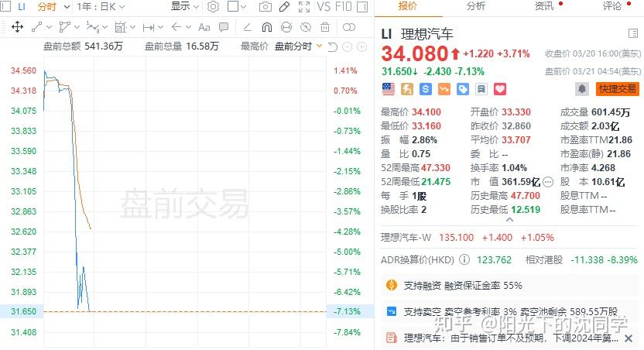The width and height of the screenshot is (644, 350).
Task: Switch to the 评论 comments tab
Action: click(x=612, y=6)
